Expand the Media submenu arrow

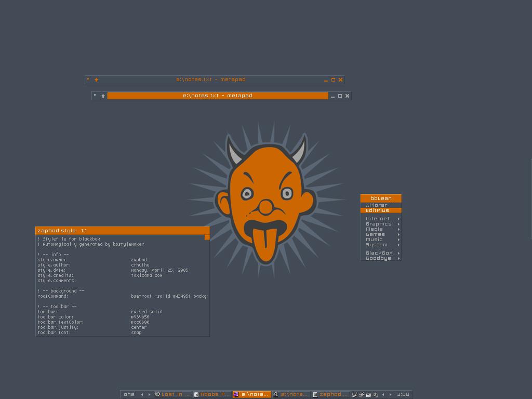coord(398,229)
